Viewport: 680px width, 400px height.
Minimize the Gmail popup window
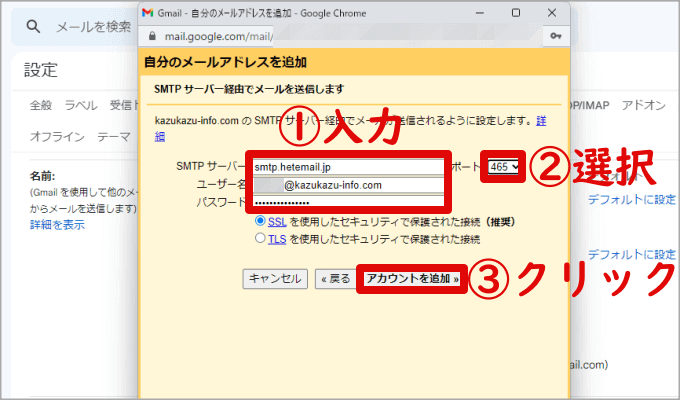tap(480, 13)
